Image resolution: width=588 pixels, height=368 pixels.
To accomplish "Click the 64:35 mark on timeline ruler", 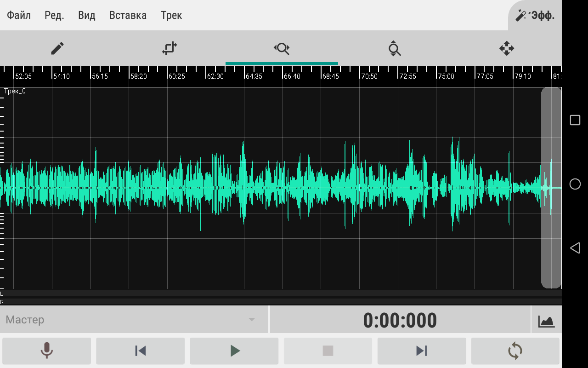I will 254,76.
